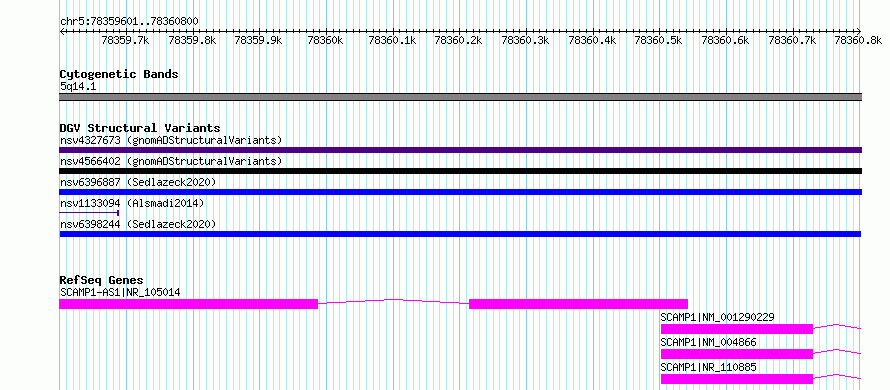Click the nsv6396887 (Sedlazeck2020) label

click(138, 182)
